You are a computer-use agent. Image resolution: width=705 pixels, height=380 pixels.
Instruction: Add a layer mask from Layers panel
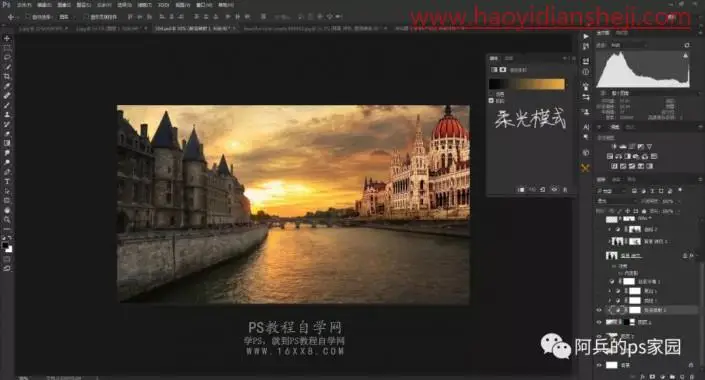652,376
